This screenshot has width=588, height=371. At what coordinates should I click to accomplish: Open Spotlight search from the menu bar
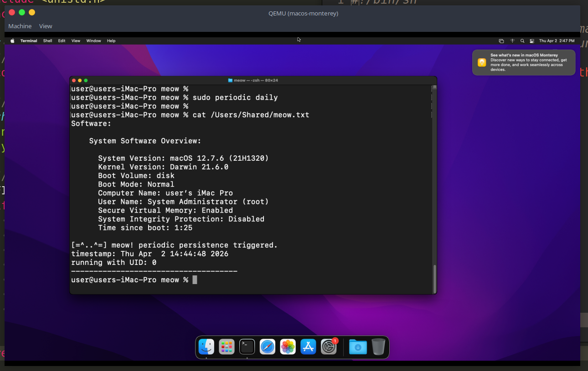[x=522, y=41]
